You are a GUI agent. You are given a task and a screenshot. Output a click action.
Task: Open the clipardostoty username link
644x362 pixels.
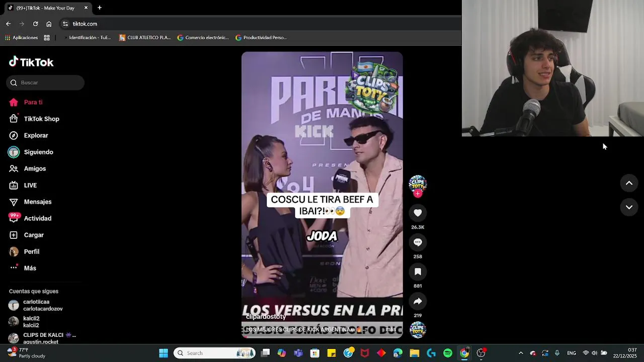pos(266,317)
